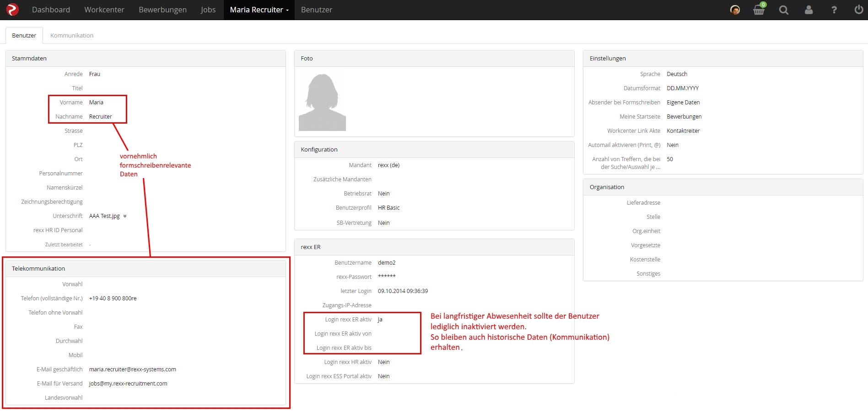Click the SB-Vertretung value Nein
Image resolution: width=868 pixels, height=413 pixels.
pos(383,223)
